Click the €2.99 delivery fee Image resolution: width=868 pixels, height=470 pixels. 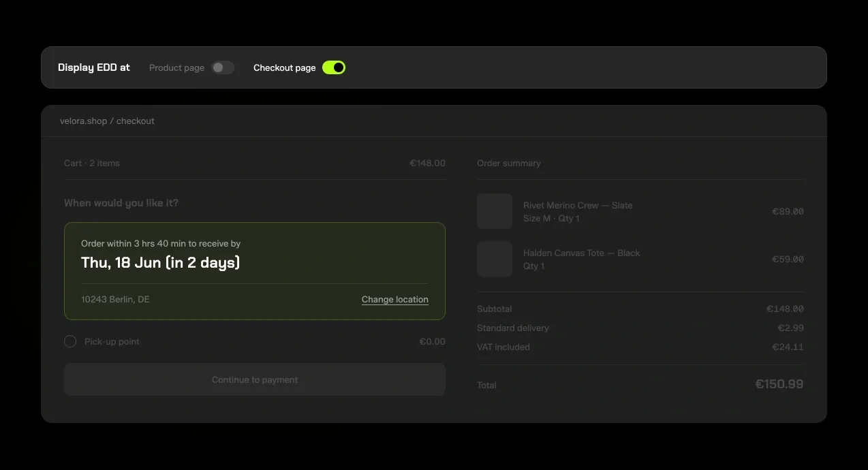point(791,328)
